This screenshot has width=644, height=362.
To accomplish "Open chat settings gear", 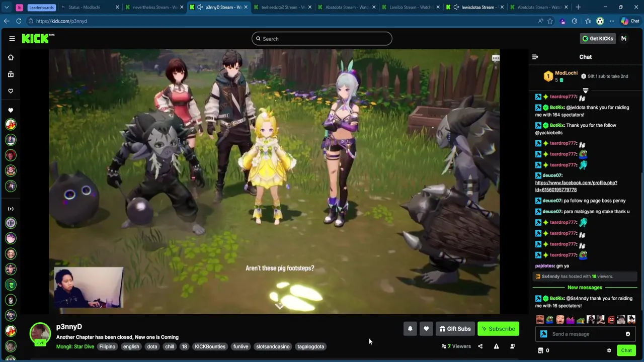I will pyautogui.click(x=609, y=350).
